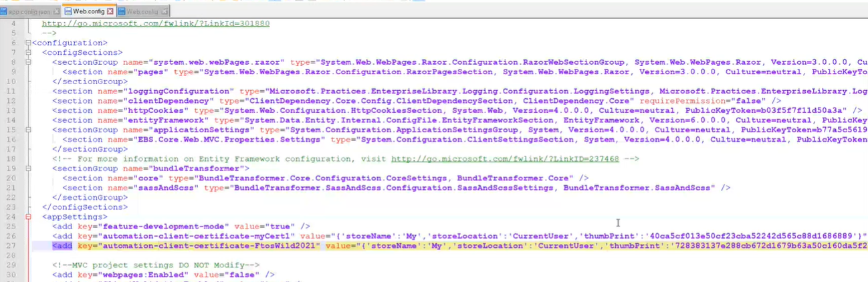Viewport: 868px width, 282px height.
Task: Collapse the configuration element fold marker
Action: pos(27,43)
